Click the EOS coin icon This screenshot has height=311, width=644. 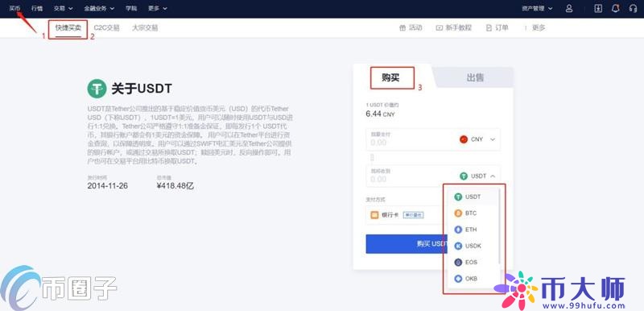pyautogui.click(x=458, y=262)
